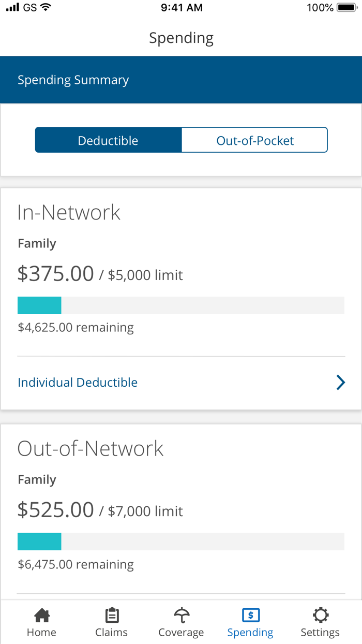Tap the cellular signal strength icon
The image size is (362, 644).
[x=13, y=7]
